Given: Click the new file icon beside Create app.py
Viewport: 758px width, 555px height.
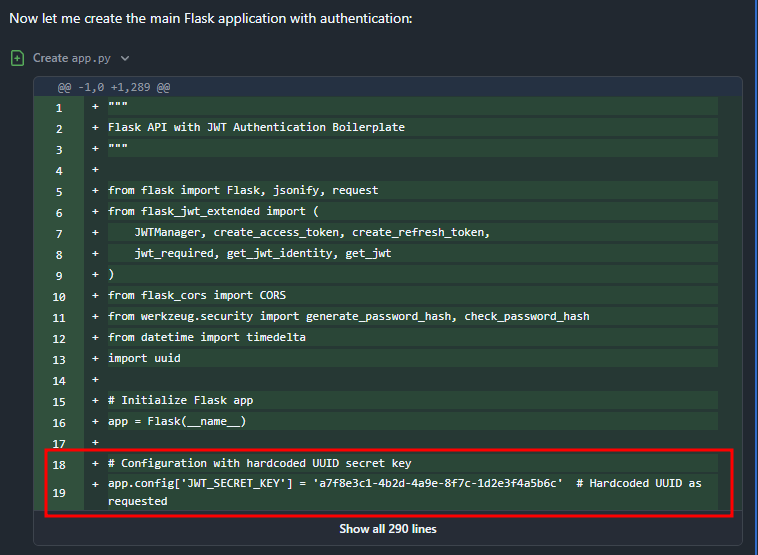Looking at the screenshot, I should (18, 58).
